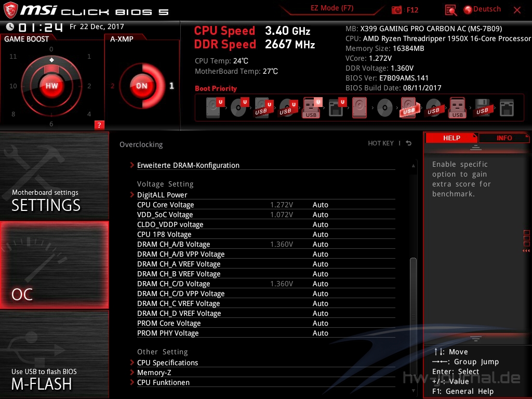532x399 pixels.
Task: Select the UEFI USB hard disk boot icon
Action: pos(263,108)
